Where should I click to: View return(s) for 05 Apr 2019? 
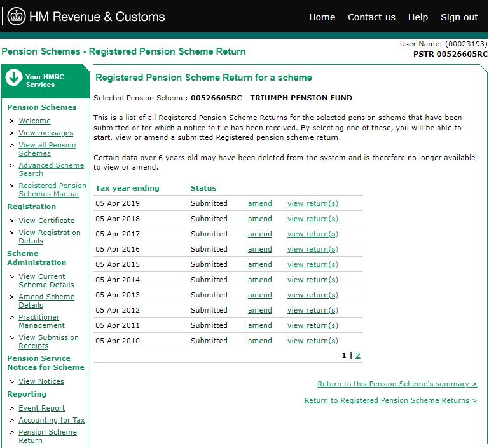pyautogui.click(x=313, y=203)
